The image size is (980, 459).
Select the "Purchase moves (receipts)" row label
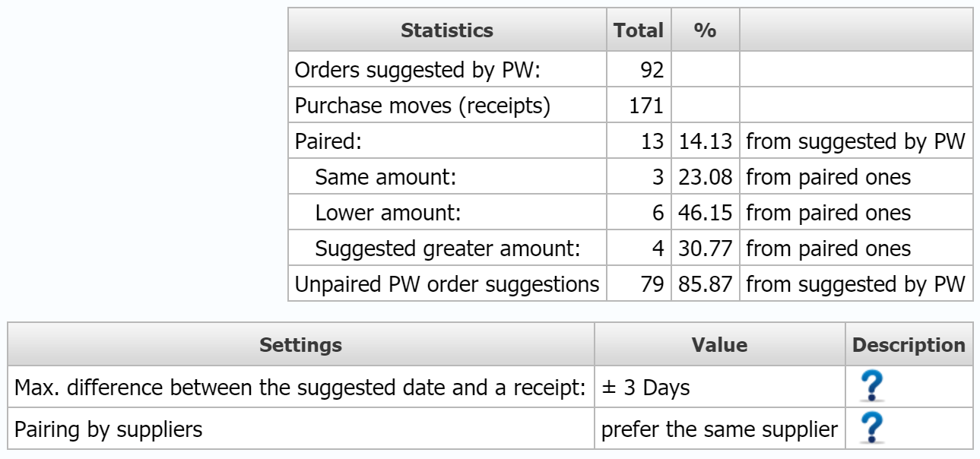click(422, 106)
